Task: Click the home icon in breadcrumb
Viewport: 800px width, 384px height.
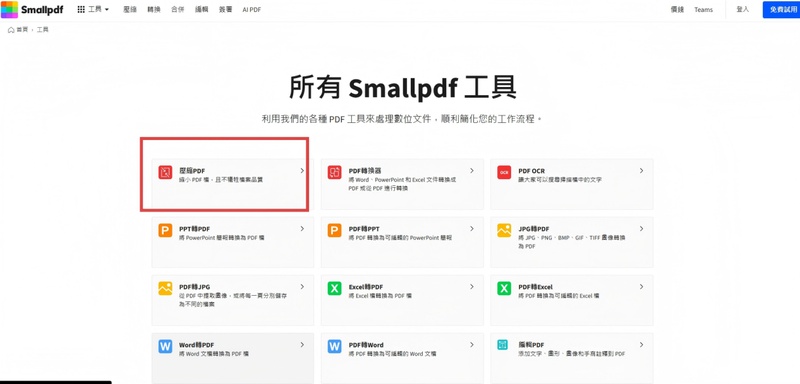Action: point(11,30)
